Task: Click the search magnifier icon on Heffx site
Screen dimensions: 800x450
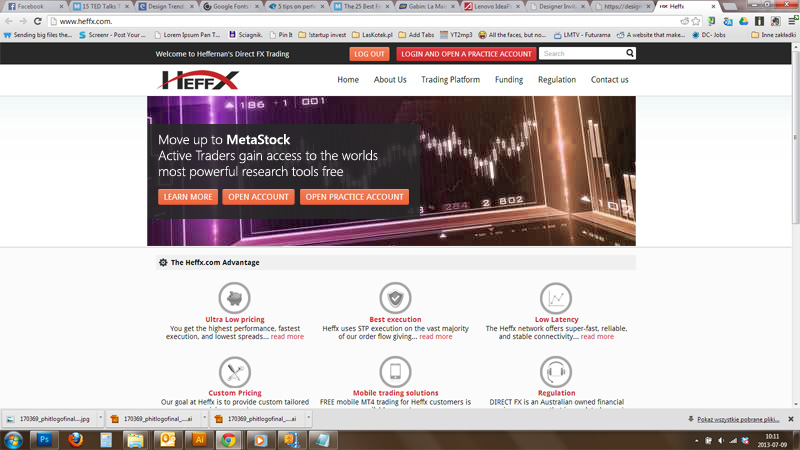Action: (x=630, y=53)
